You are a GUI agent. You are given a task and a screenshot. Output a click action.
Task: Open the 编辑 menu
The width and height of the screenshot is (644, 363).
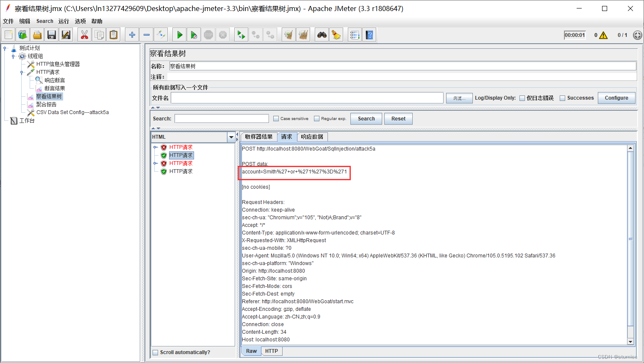click(x=25, y=21)
